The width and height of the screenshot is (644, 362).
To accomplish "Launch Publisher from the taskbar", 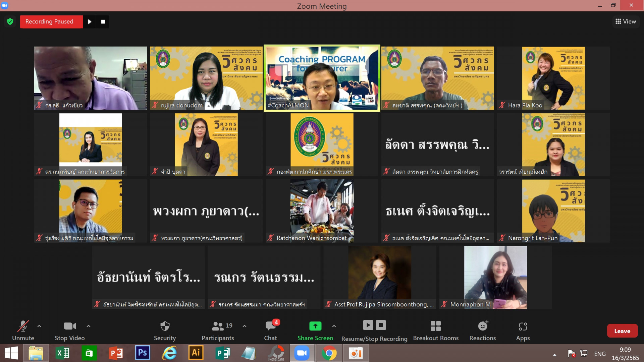I will 223,353.
